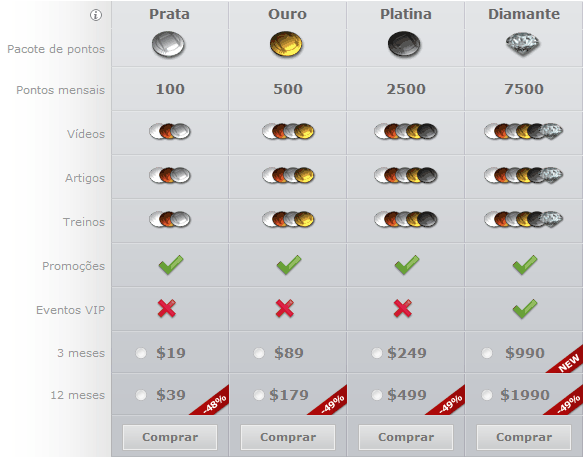Click the info icon above the row labels
This screenshot has width=585, height=459.
96,15
